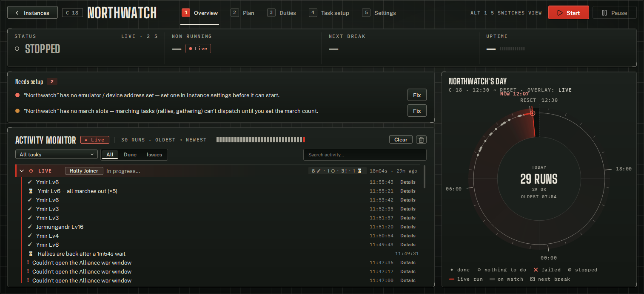Click the red dot beside emulator warning
The width and height of the screenshot is (644, 294).
tap(17, 95)
